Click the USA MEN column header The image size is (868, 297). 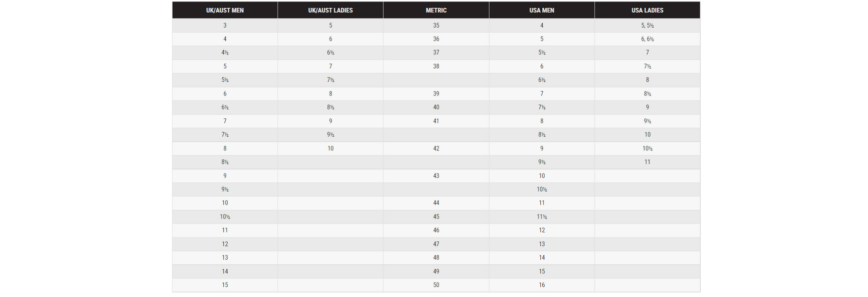click(x=541, y=10)
